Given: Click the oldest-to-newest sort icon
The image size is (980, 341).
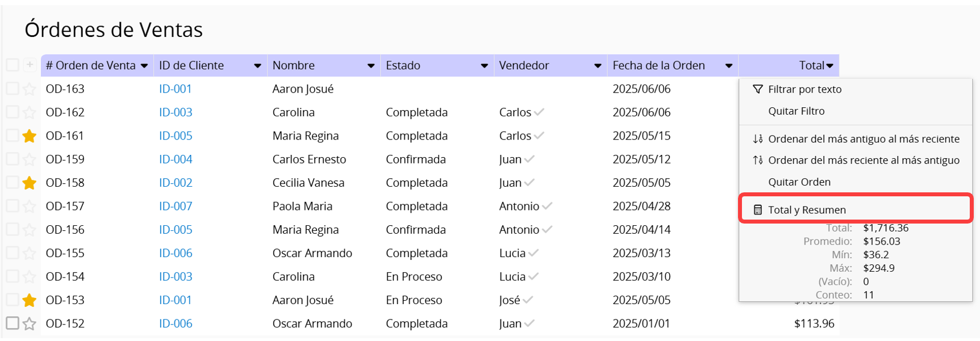Looking at the screenshot, I should (x=757, y=139).
